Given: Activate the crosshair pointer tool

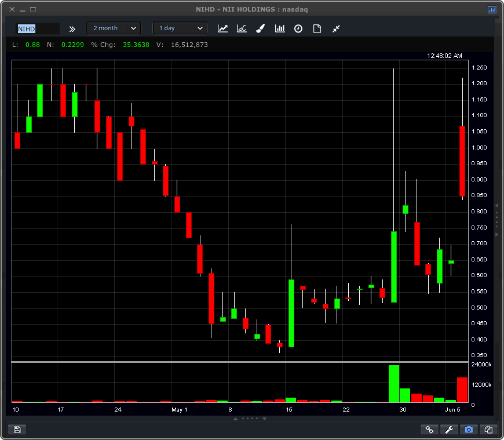Looking at the screenshot, I should (336, 28).
